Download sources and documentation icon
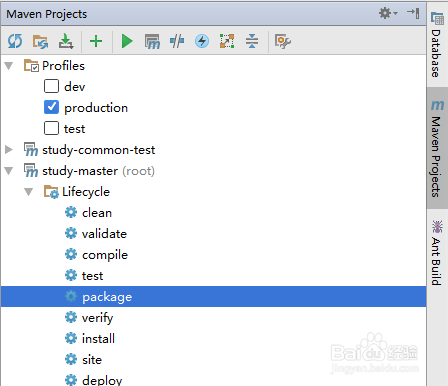Image resolution: width=448 pixels, height=386 pixels. coord(66,41)
